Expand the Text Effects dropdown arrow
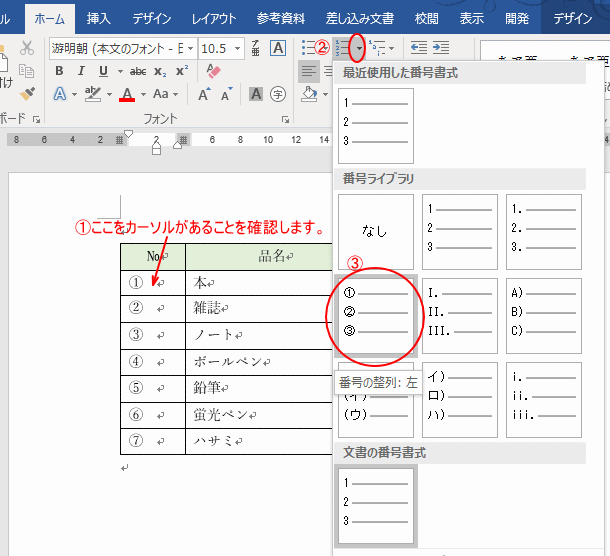 [x=74, y=95]
